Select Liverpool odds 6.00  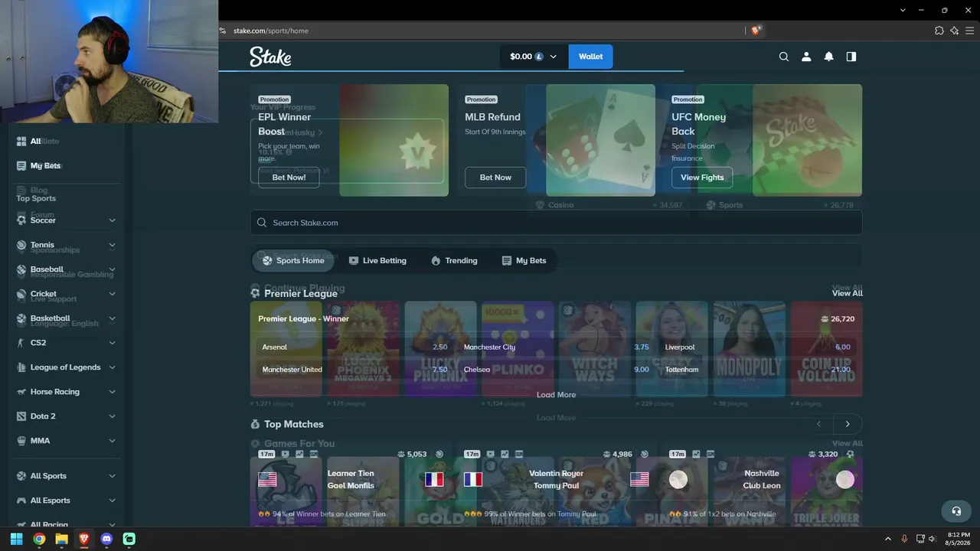758,347
